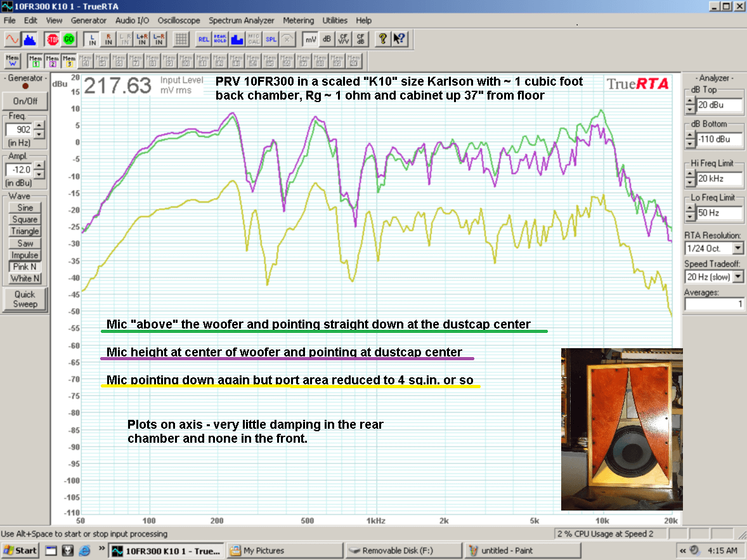The image size is (747, 560).
Task: Open the Oscilloscope menu
Action: click(179, 20)
